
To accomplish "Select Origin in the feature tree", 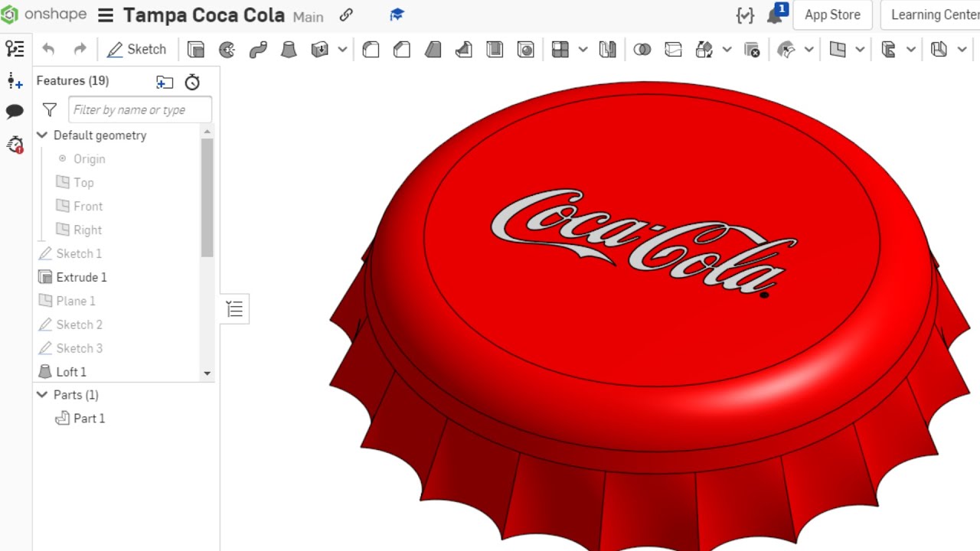I will (90, 159).
